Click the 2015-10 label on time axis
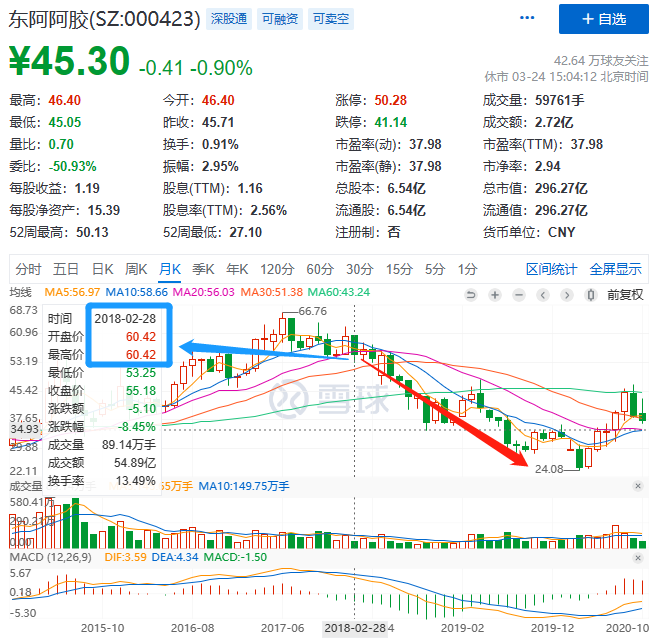 [x=103, y=628]
